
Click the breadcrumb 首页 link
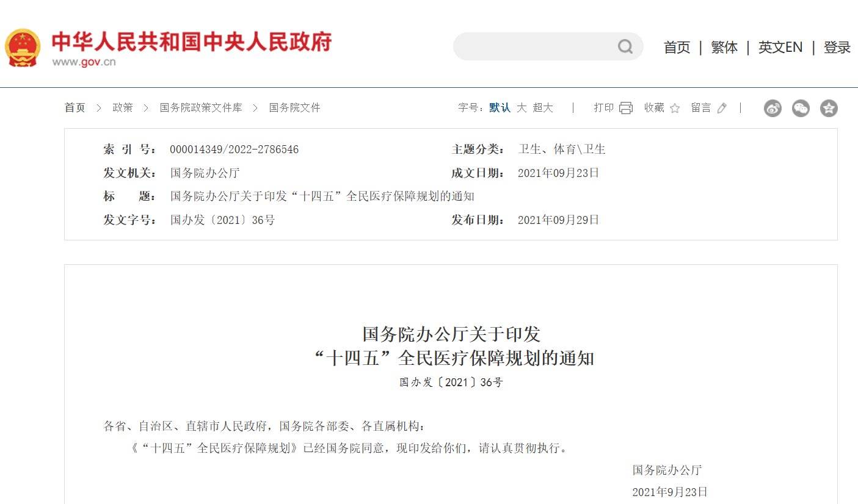coord(75,108)
